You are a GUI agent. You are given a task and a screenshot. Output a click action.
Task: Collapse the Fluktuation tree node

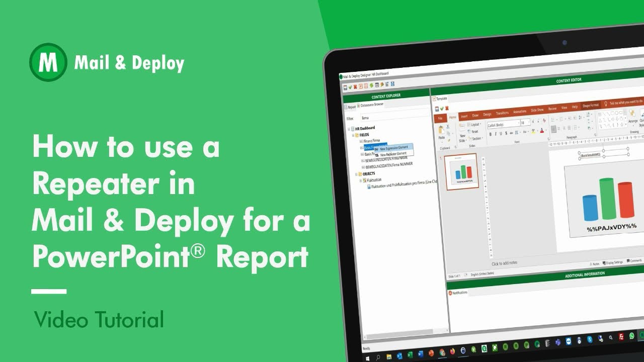click(360, 180)
